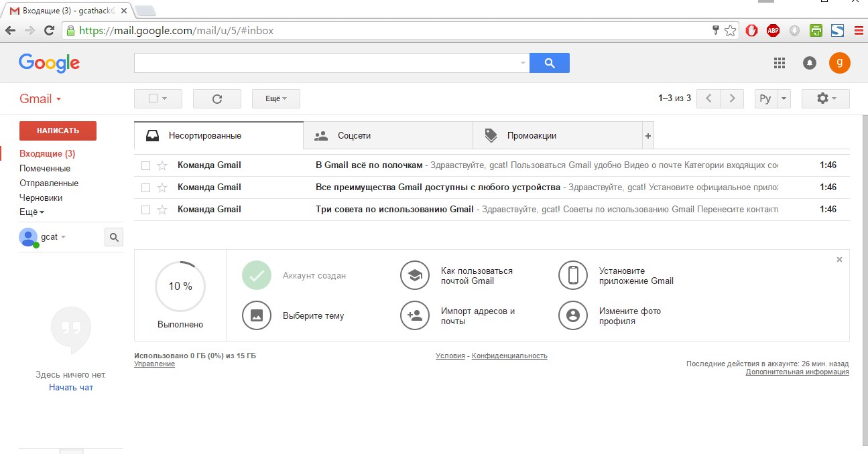Open the 'Ещё' toolbar dropdown

(x=276, y=98)
